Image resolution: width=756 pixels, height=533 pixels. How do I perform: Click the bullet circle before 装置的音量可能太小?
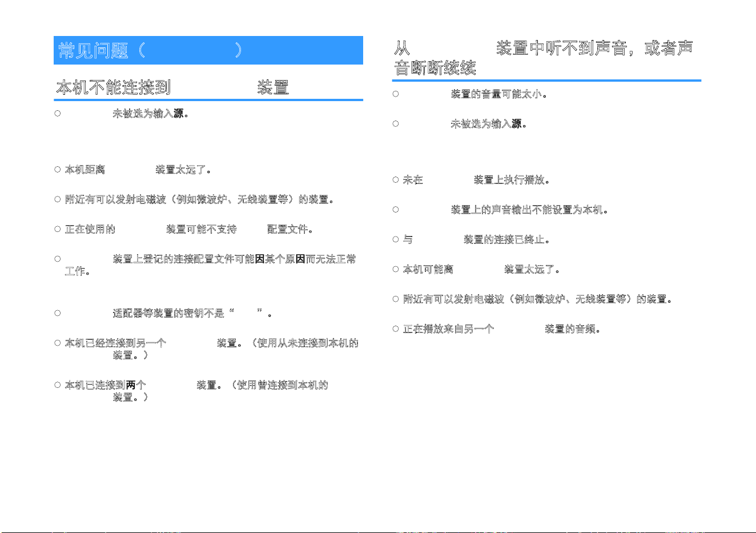click(x=396, y=94)
